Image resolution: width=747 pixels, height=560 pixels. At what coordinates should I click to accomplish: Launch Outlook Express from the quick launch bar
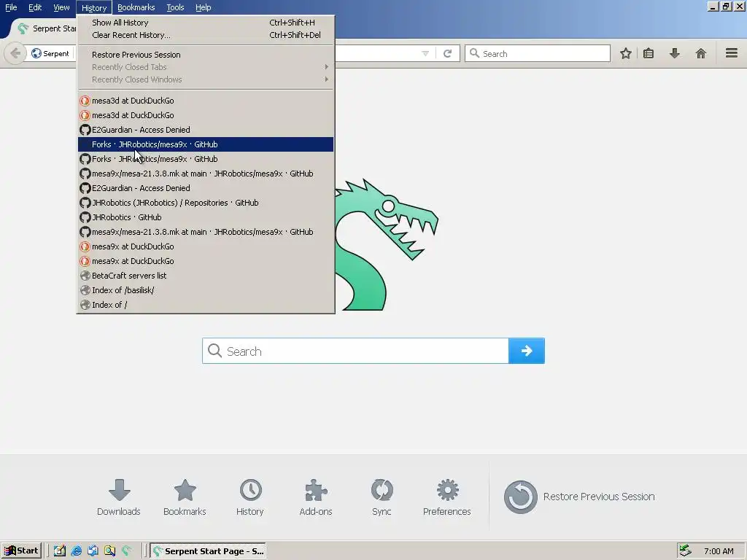93,551
